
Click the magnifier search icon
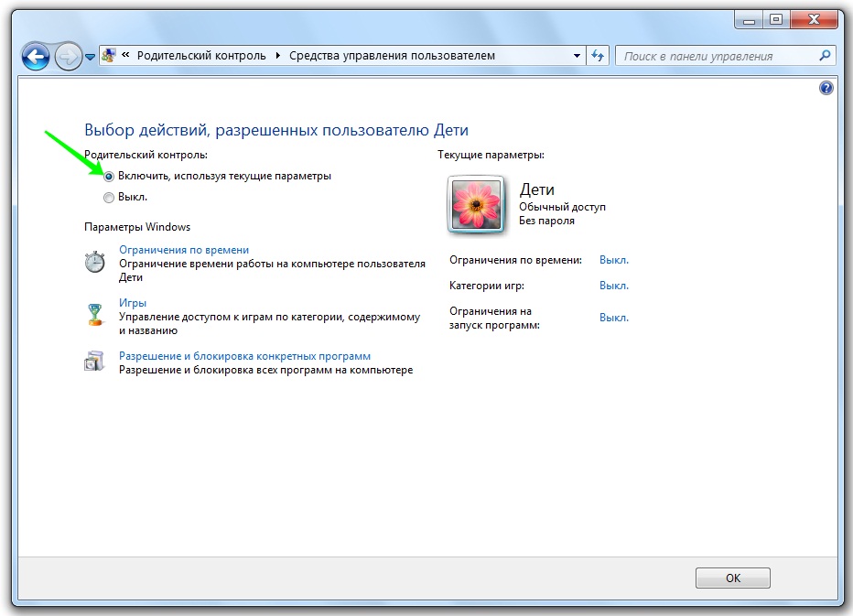pos(826,56)
